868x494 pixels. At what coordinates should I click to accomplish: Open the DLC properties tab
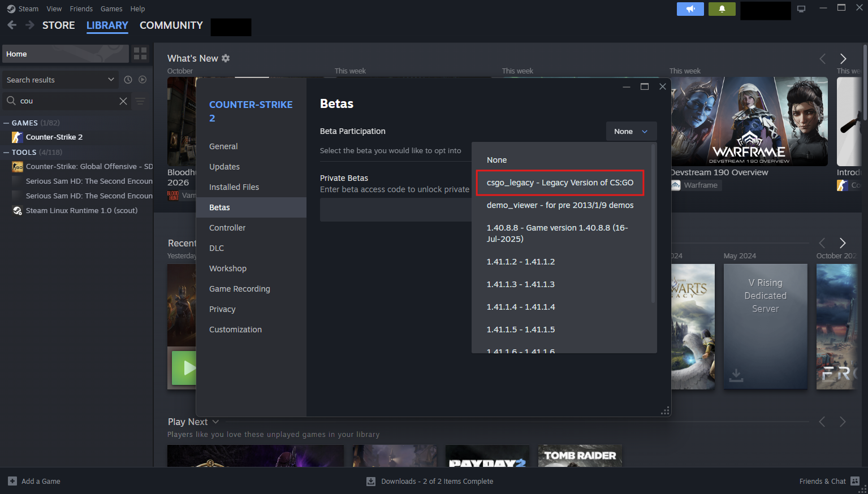pos(251,248)
